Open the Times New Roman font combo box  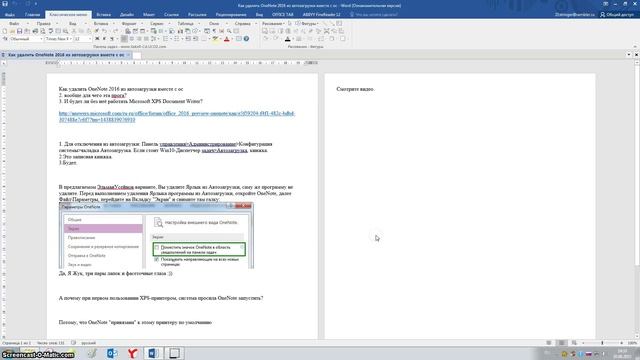[58, 39]
